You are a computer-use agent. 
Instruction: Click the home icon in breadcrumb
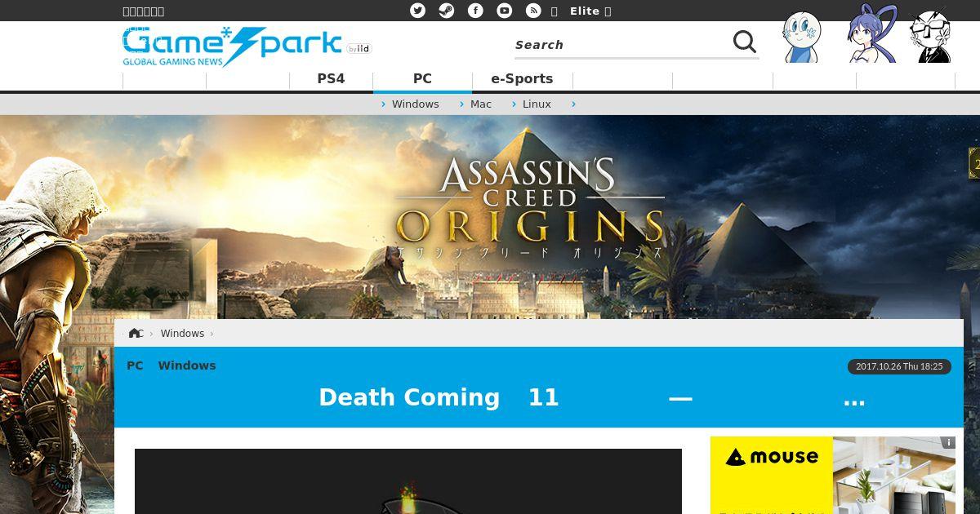click(x=135, y=333)
